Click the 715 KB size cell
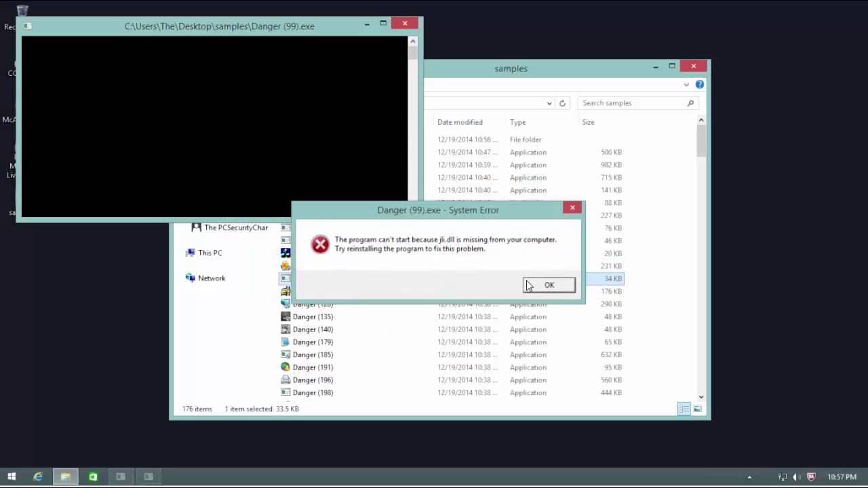Screen dimensions: 868x488 (611, 178)
